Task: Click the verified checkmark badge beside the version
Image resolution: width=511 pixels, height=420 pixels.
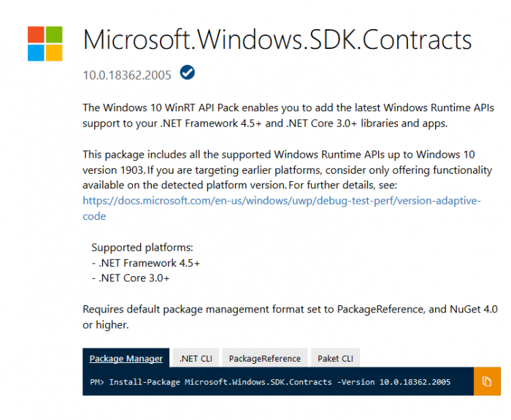Action: point(187,73)
